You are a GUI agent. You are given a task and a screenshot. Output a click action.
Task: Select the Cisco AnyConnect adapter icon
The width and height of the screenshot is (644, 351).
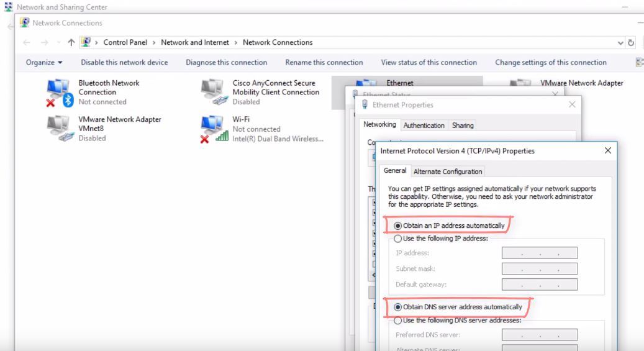coord(214,92)
